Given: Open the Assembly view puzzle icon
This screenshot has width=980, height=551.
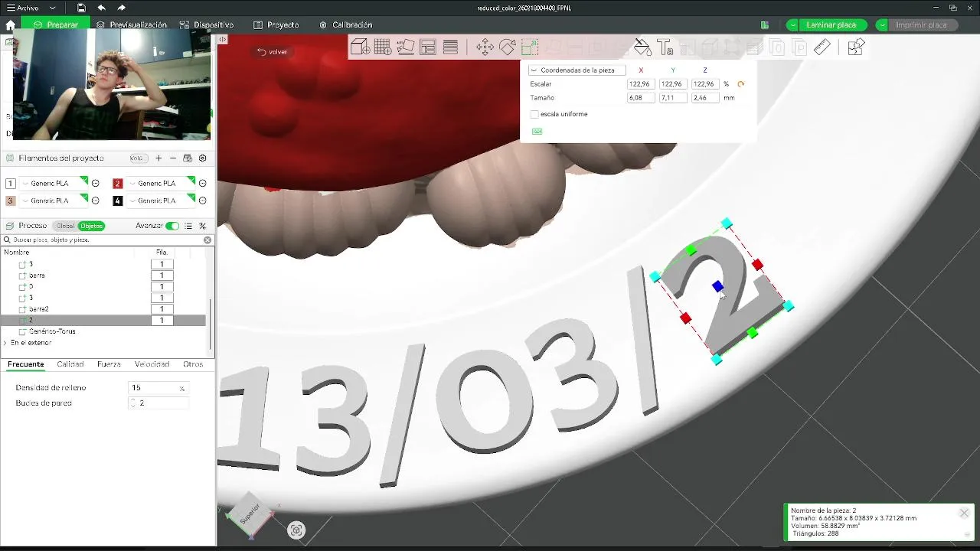Looking at the screenshot, I should (x=856, y=47).
